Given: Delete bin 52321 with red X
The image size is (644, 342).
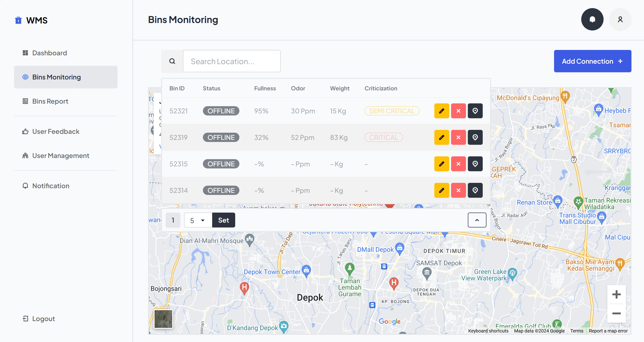Looking at the screenshot, I should tap(458, 111).
